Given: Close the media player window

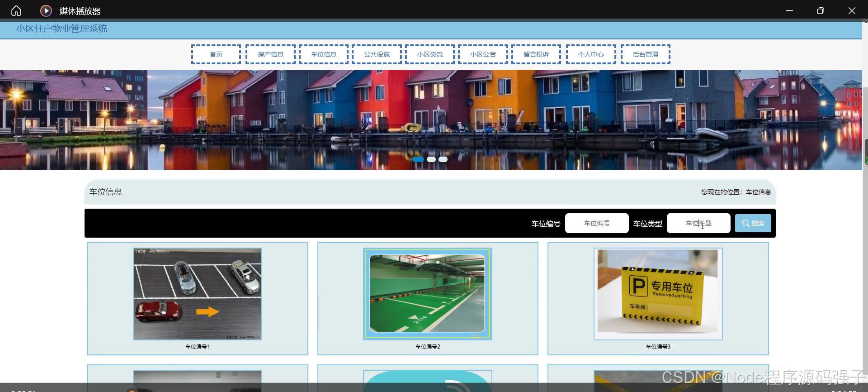Looking at the screenshot, I should (852, 10).
